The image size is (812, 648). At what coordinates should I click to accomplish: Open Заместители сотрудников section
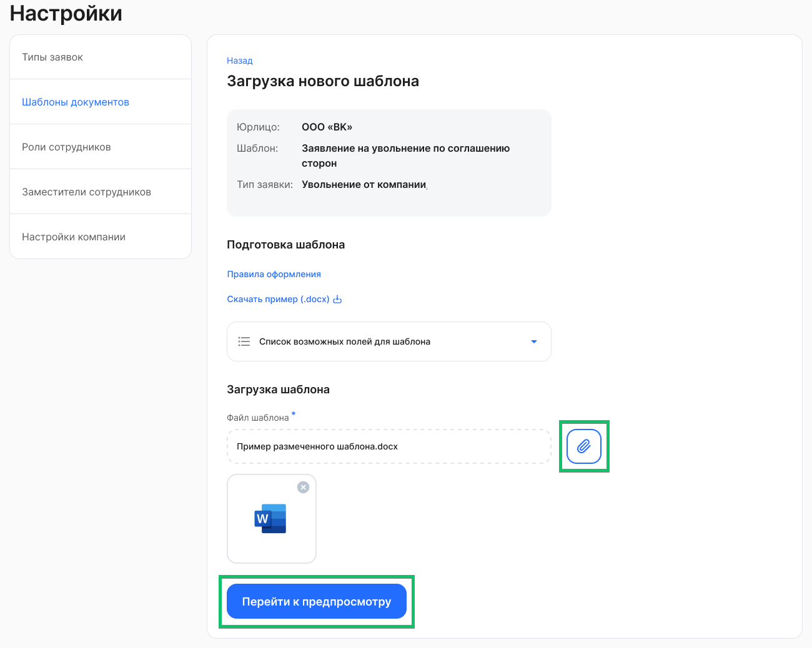click(101, 192)
